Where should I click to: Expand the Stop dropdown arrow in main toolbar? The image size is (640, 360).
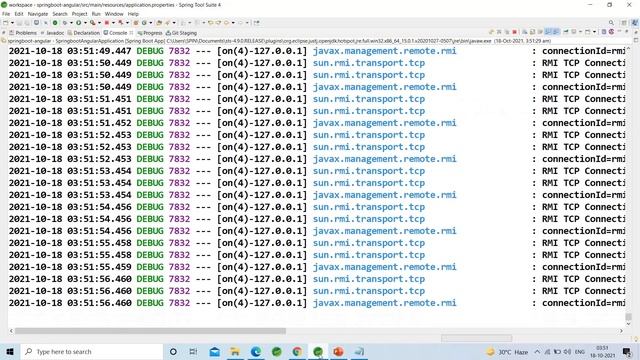pyautogui.click(x=113, y=23)
